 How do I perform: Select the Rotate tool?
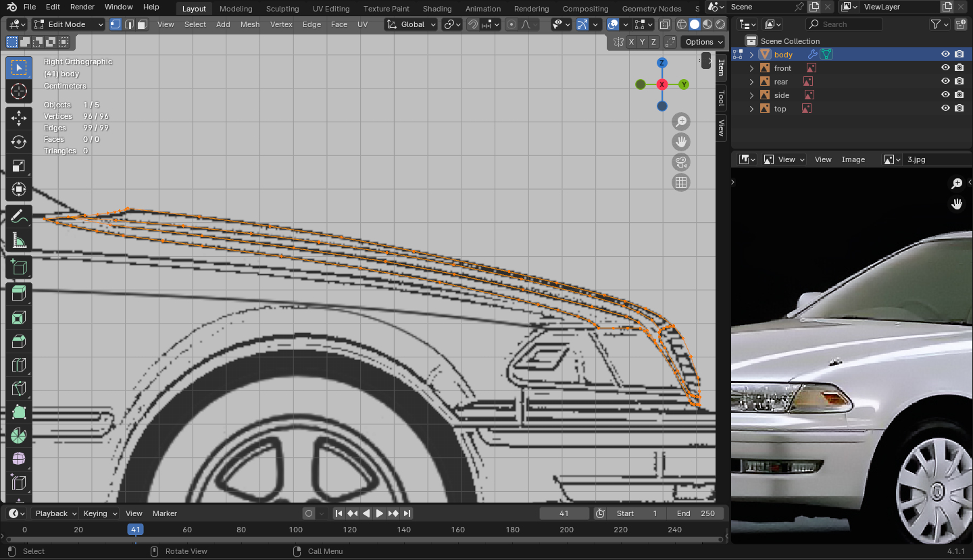(x=19, y=142)
